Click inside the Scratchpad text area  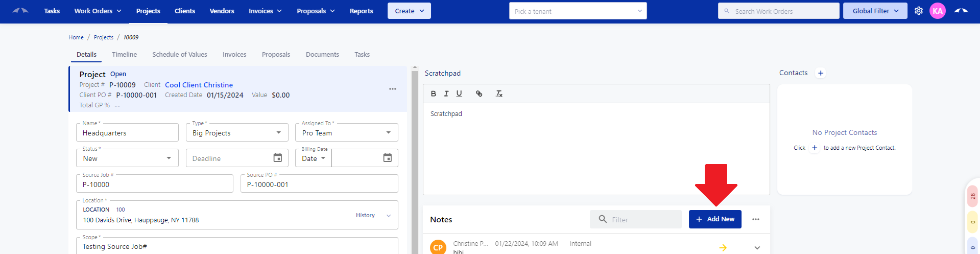click(x=596, y=148)
